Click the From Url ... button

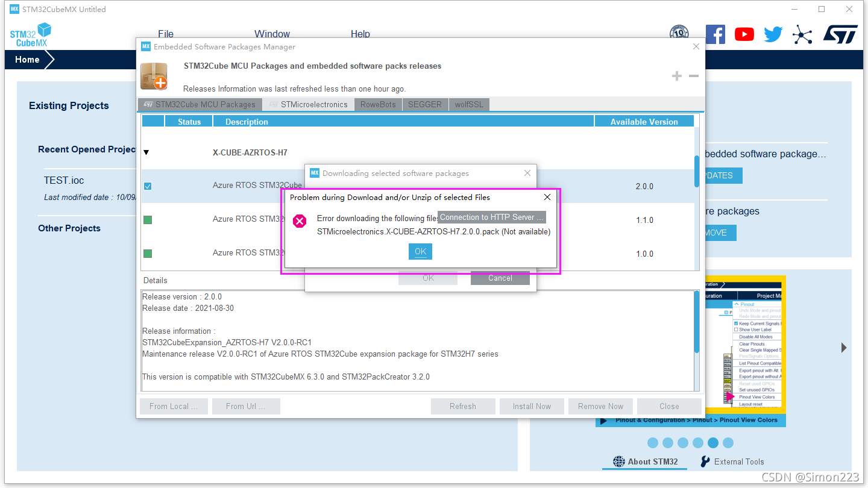pyautogui.click(x=246, y=406)
